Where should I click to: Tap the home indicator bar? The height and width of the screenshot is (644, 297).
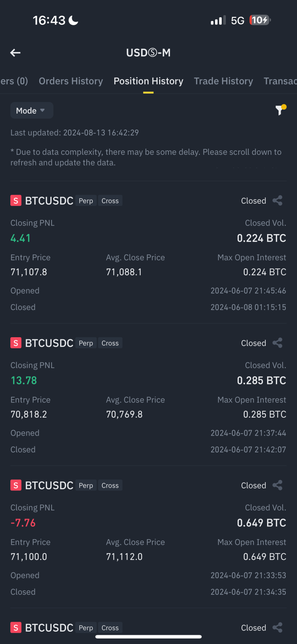tap(148, 637)
